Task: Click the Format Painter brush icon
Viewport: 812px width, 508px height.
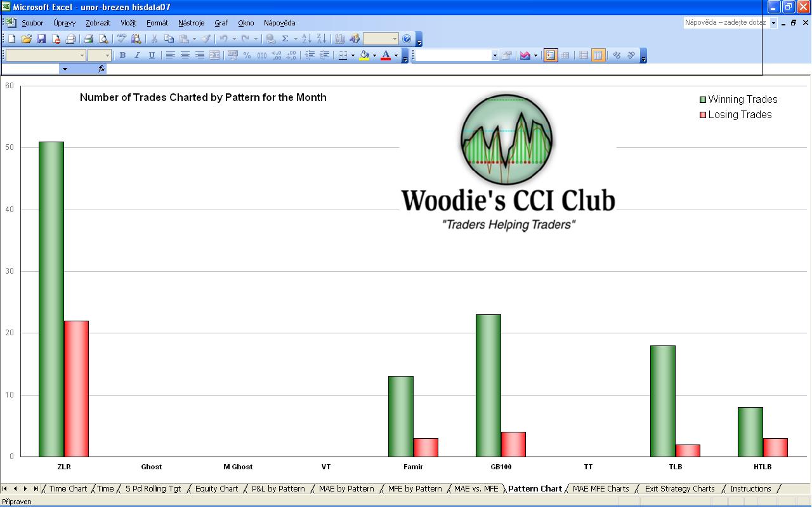Action: 206,39
